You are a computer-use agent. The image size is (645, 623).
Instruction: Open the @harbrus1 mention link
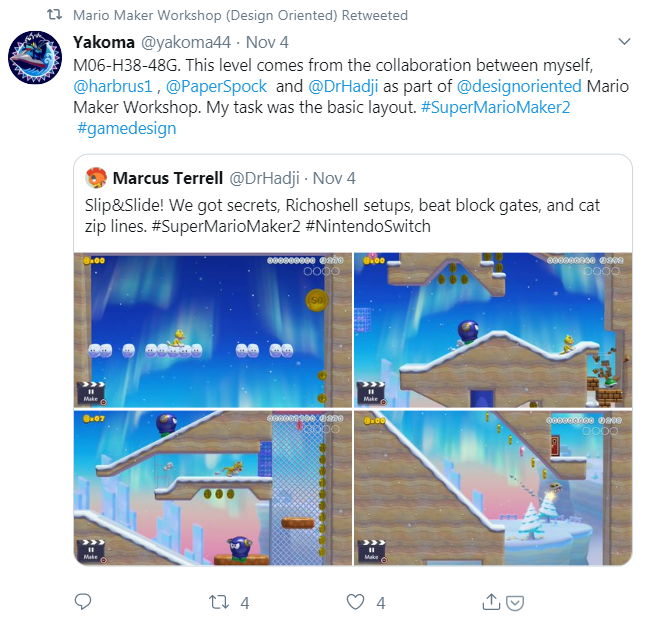[x=113, y=86]
